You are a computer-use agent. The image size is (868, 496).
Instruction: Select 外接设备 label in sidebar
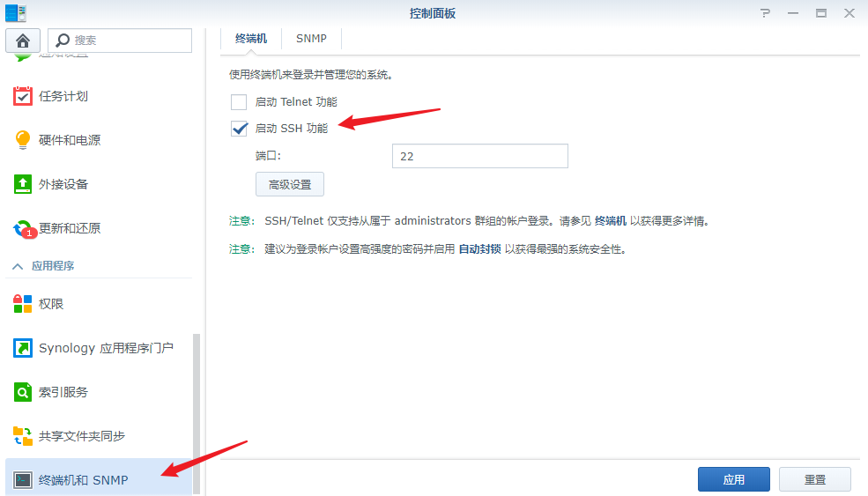pyautogui.click(x=63, y=184)
